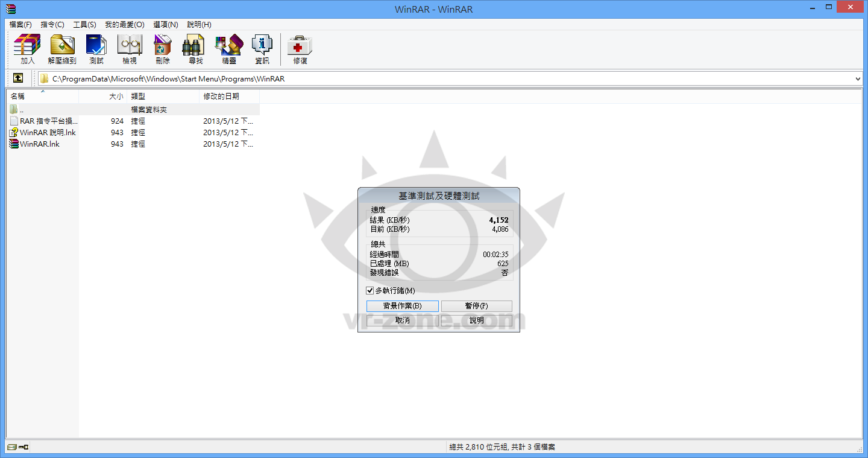Click the 924 size cell
The height and width of the screenshot is (458, 868).
117,121
